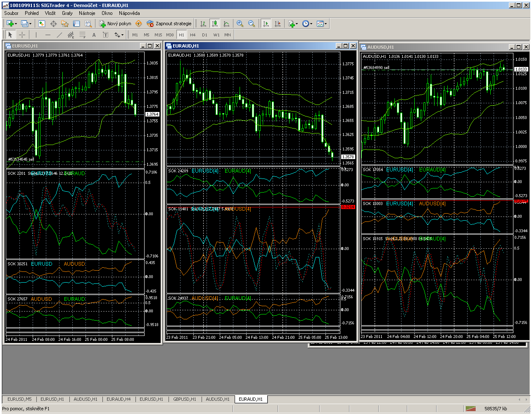Viewport: 532px width, 414px height.
Task: Set timeframe to MN
Action: [x=228, y=35]
